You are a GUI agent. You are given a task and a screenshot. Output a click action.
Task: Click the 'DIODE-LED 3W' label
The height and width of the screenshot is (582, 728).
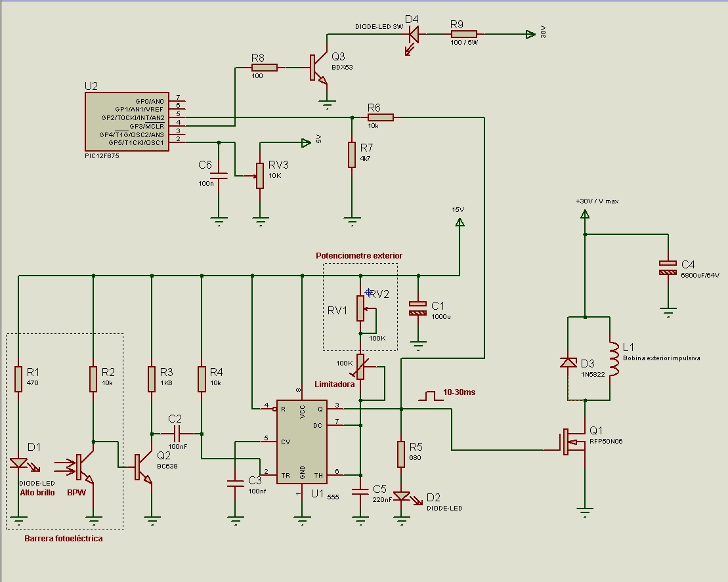coord(379,27)
